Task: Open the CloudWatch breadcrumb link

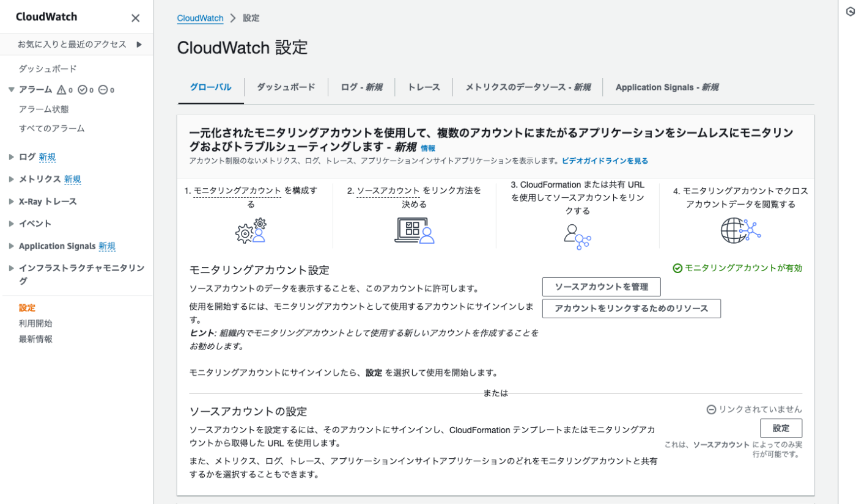Action: (x=200, y=18)
